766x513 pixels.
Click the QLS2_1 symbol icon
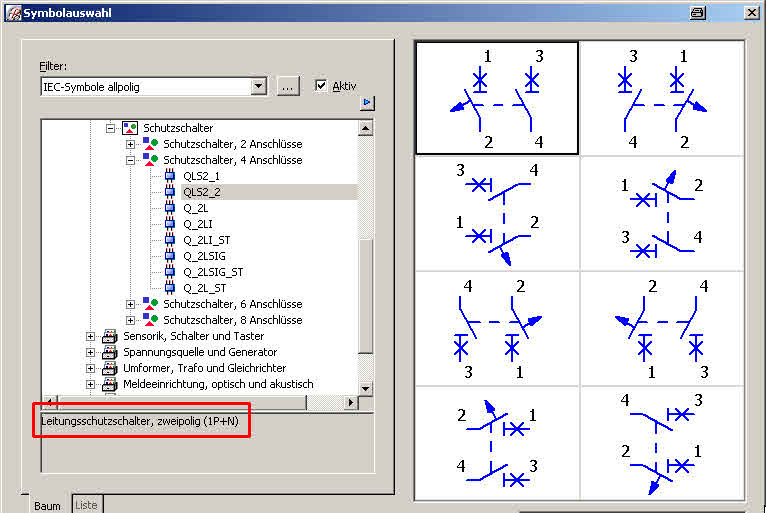tap(170, 176)
